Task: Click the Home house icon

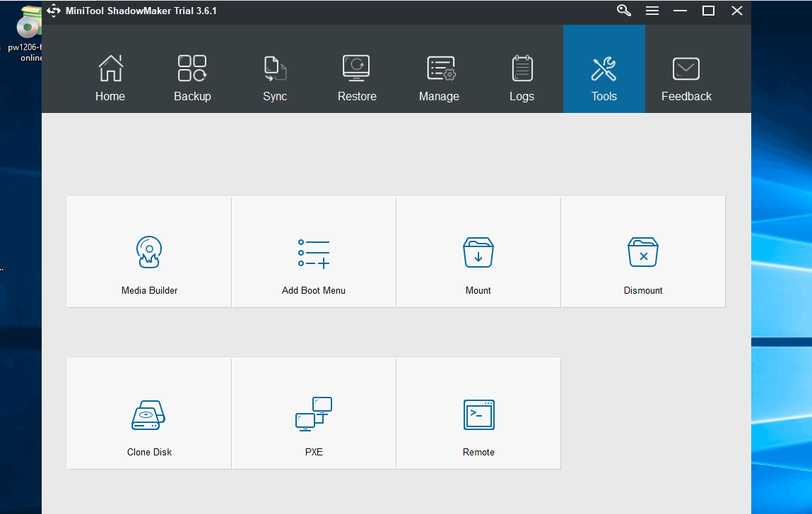Action: [x=110, y=68]
